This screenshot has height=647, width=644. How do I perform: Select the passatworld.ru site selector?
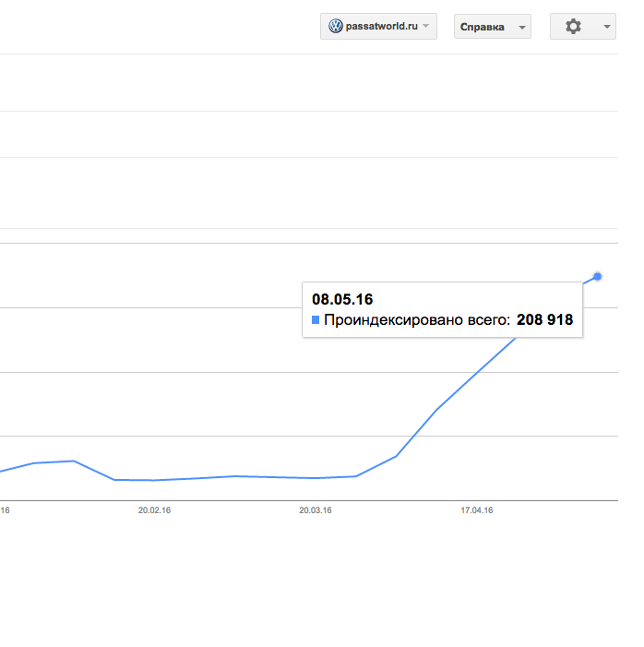378,27
